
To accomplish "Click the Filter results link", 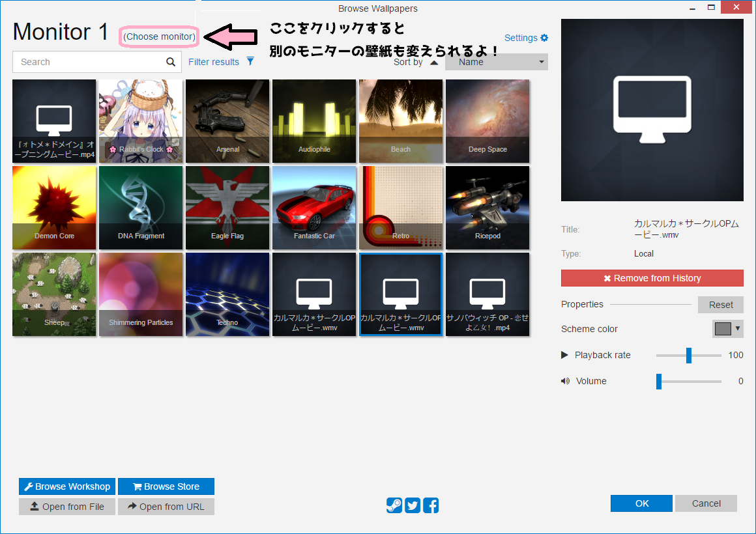I will point(214,62).
